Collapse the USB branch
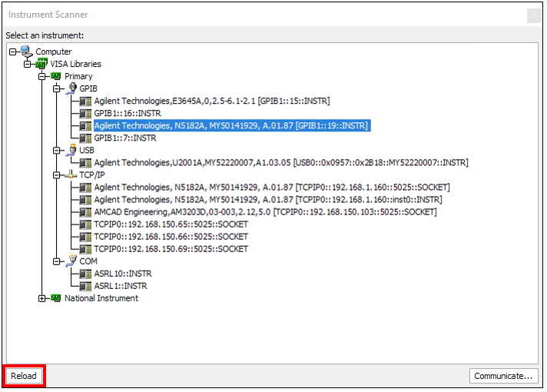 [57, 151]
